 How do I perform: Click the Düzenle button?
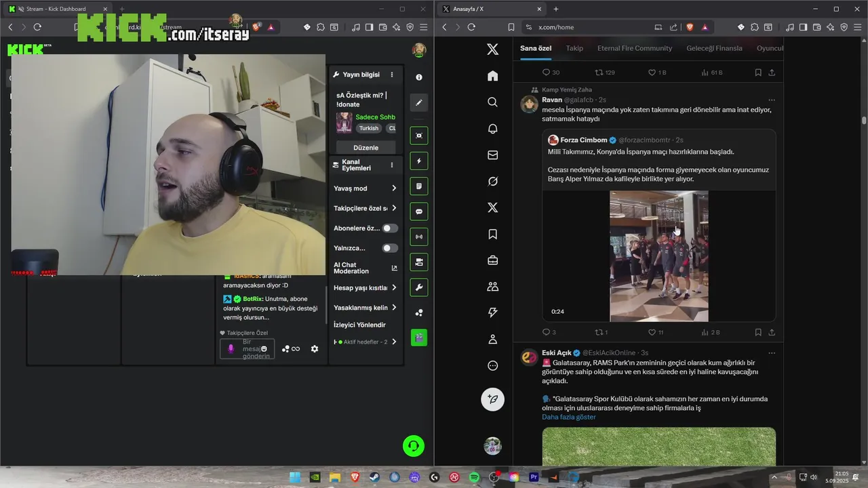click(x=366, y=147)
